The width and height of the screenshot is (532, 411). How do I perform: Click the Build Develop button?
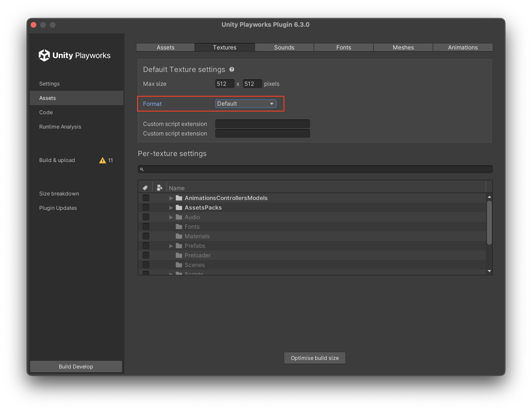(76, 367)
